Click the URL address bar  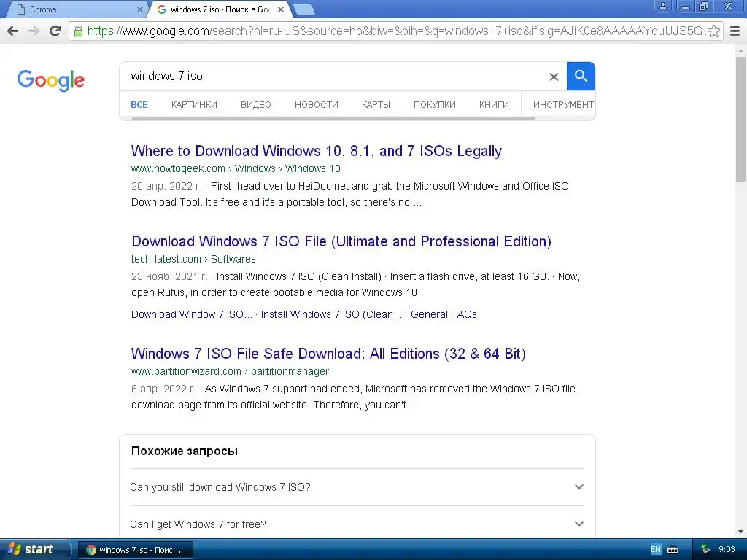click(395, 31)
